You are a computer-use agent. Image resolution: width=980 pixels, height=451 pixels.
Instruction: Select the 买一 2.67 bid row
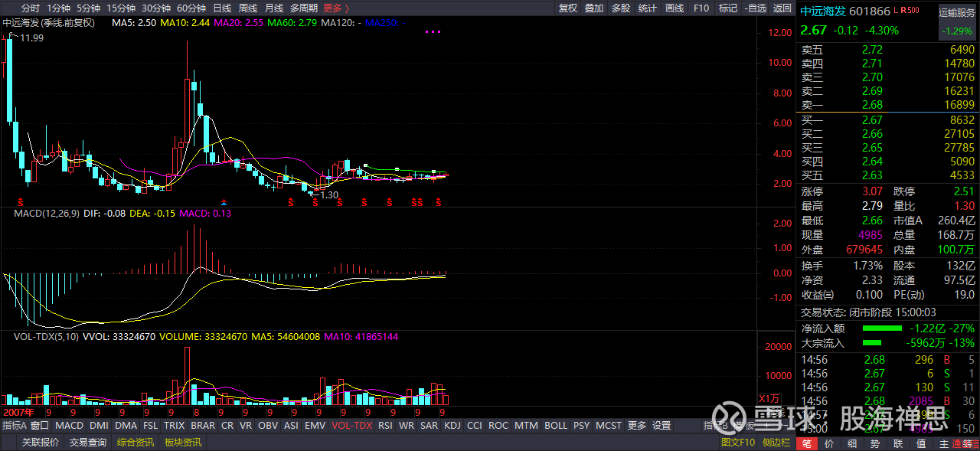[888, 119]
